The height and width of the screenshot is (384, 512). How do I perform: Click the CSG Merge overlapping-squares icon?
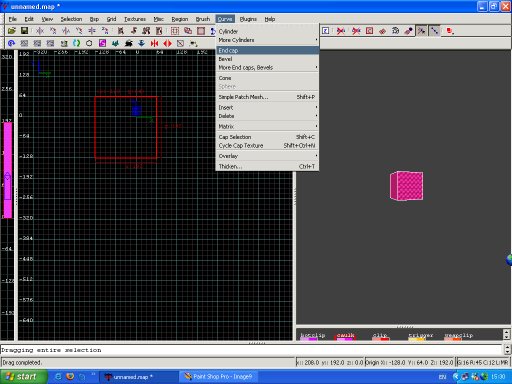click(188, 31)
